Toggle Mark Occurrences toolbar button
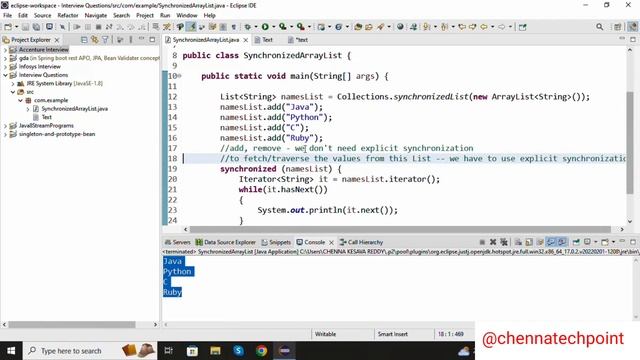640x360 pixels. (191, 27)
